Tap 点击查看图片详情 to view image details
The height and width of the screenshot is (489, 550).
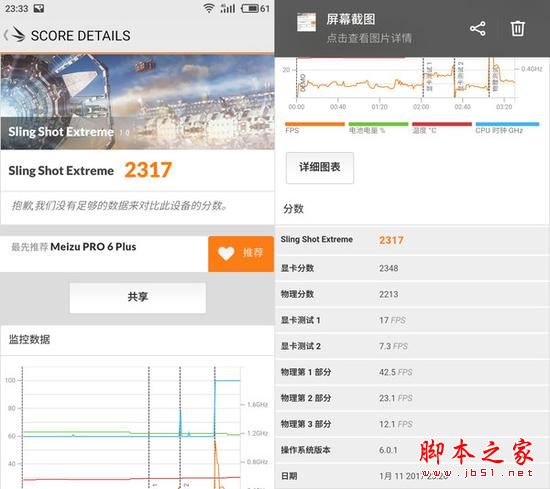click(x=369, y=38)
